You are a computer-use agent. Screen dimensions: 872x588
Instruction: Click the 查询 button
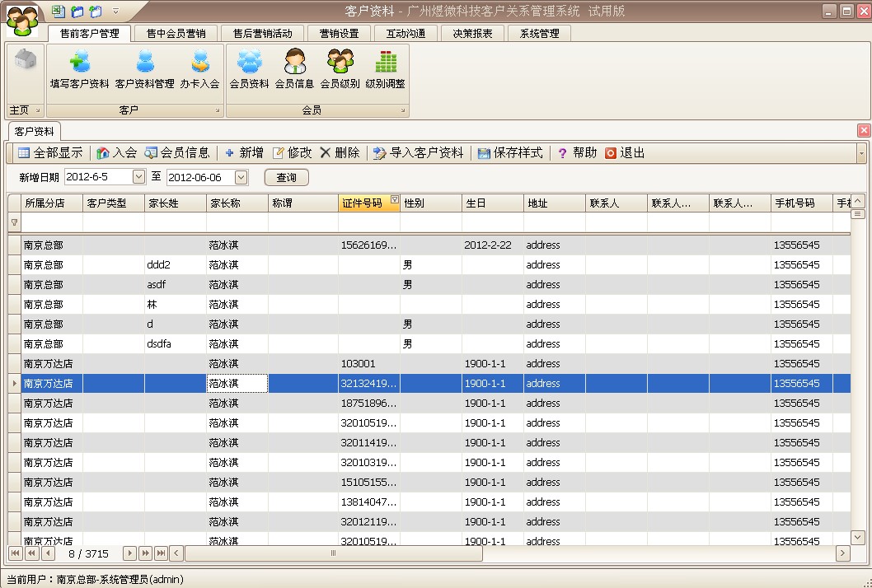pos(286,177)
